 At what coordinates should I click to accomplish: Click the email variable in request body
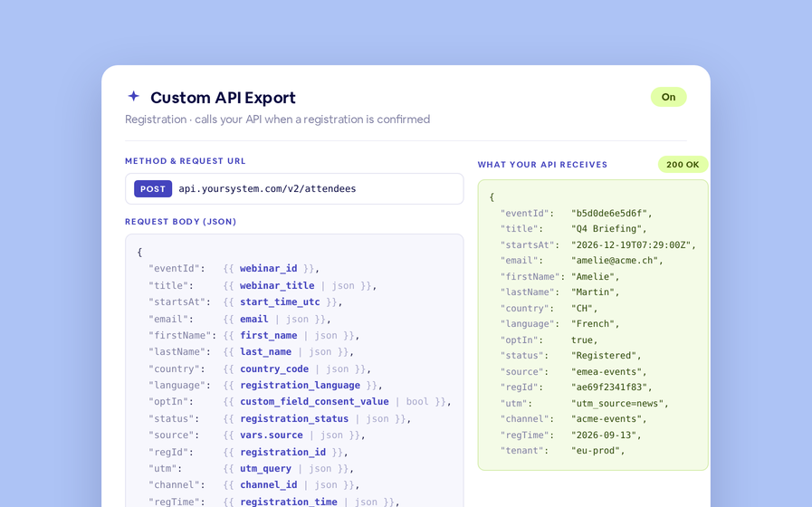(x=253, y=319)
